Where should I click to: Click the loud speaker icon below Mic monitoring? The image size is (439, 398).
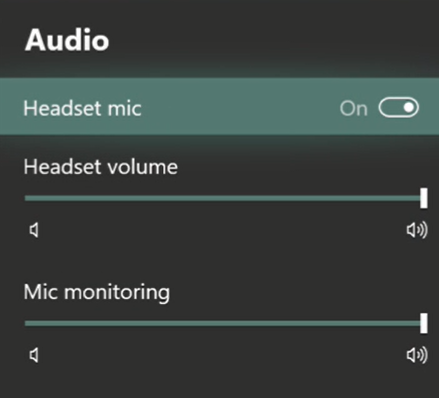pos(417,355)
